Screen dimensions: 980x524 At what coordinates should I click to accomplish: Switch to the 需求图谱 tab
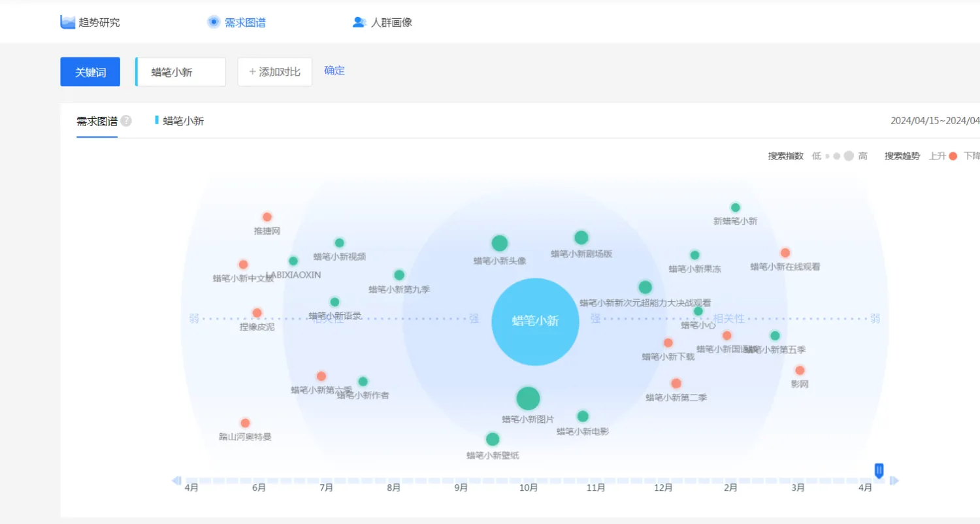(x=237, y=22)
